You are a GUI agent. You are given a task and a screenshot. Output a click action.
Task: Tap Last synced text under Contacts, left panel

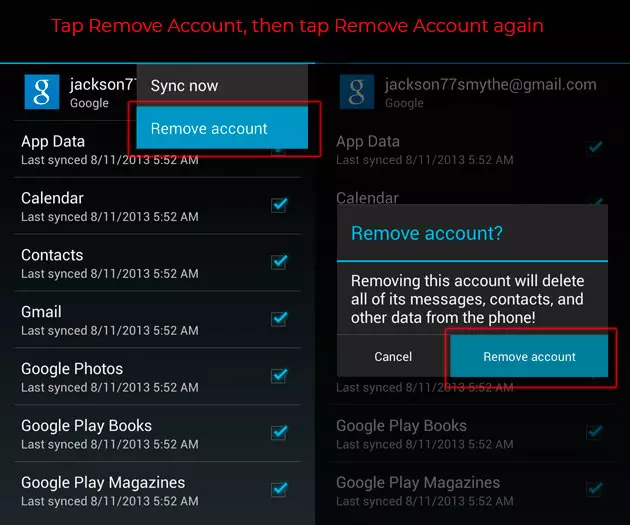pos(110,274)
